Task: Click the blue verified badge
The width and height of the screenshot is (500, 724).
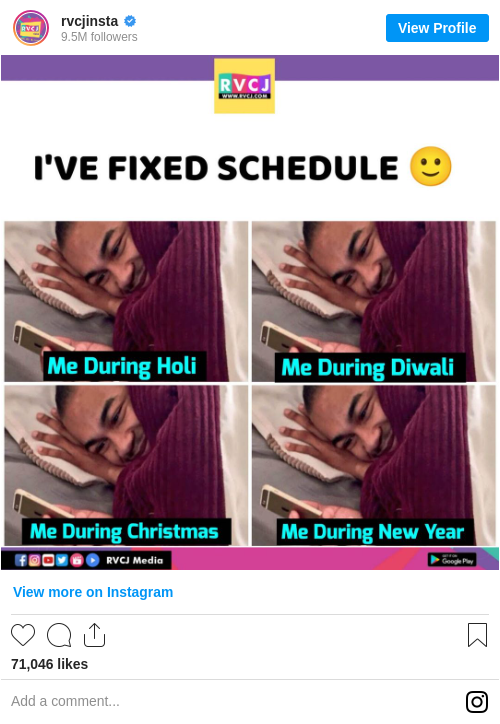Action: pyautogui.click(x=130, y=21)
